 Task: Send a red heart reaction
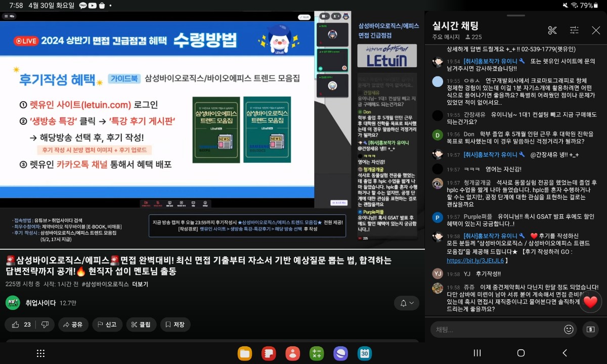[590, 302]
